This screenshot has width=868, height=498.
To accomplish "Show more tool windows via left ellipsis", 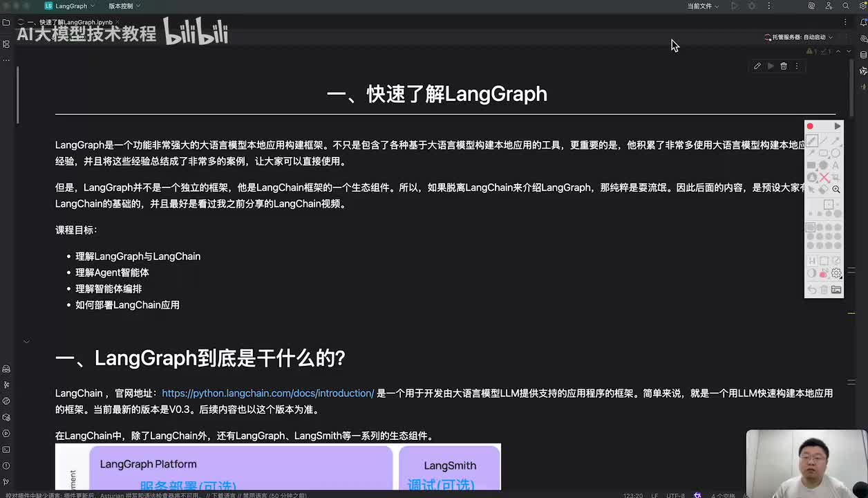I will tap(6, 59).
